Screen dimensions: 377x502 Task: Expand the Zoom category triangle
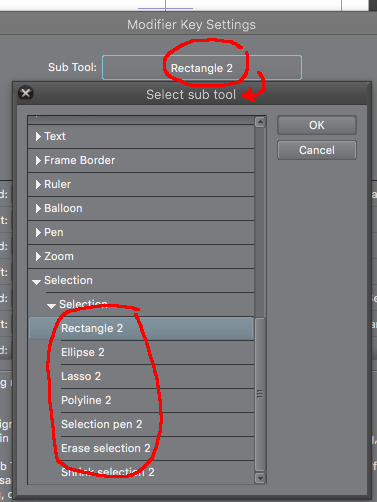click(38, 256)
